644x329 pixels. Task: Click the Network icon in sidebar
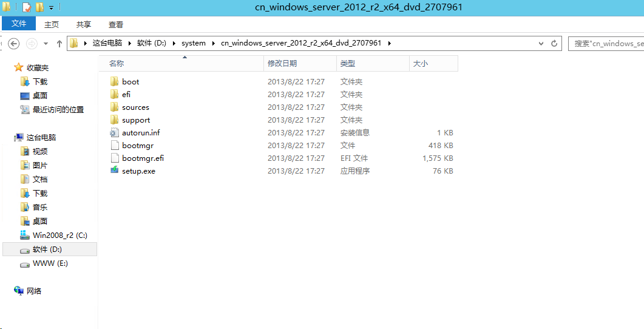click(x=18, y=291)
